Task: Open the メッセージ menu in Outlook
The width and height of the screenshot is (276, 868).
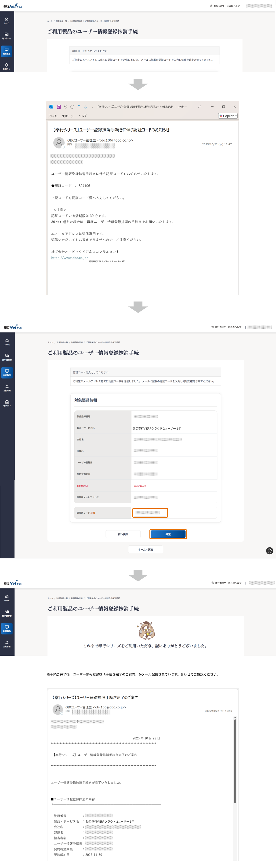Action: coord(68,116)
